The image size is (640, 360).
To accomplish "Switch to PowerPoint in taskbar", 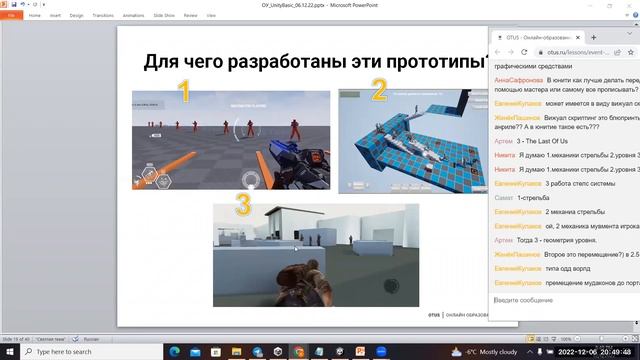I will pos(360,351).
